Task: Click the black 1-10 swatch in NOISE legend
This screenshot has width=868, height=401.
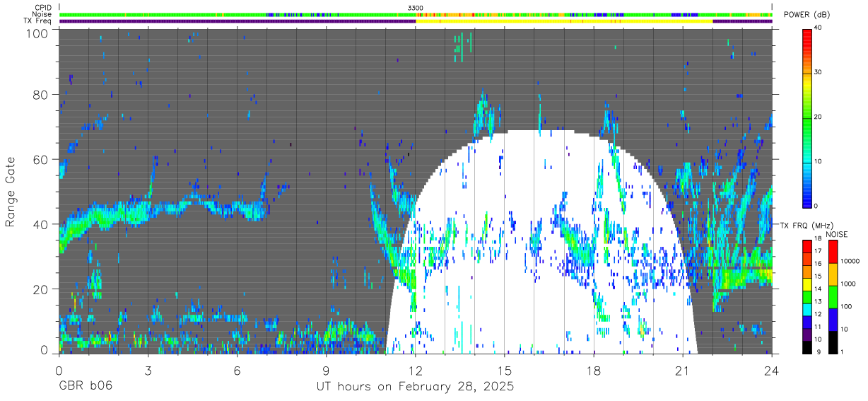Action: pyautogui.click(x=833, y=341)
